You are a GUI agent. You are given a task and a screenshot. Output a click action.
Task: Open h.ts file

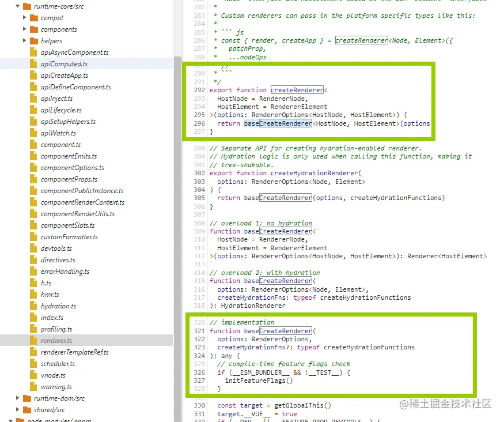click(x=46, y=283)
